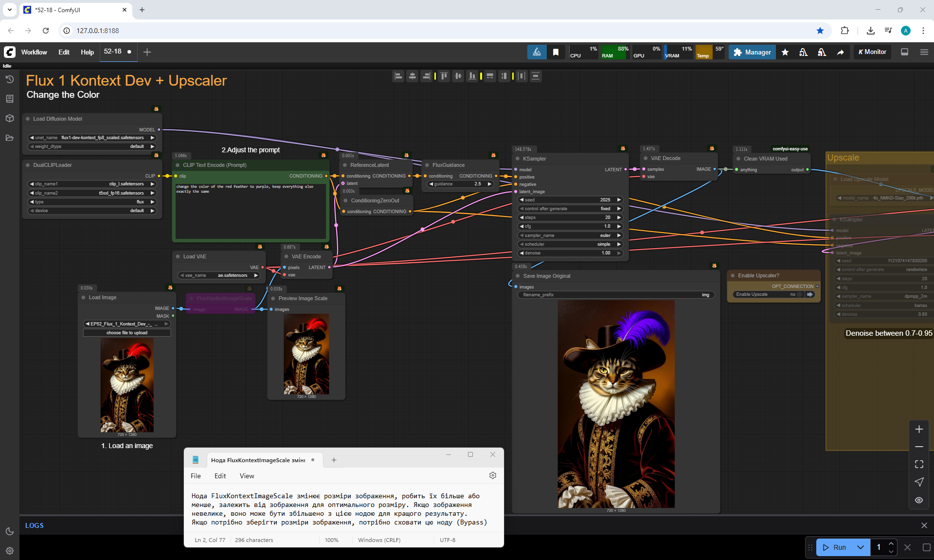This screenshot has height=560, width=934.
Task: Open the Workflow menu
Action: [34, 52]
